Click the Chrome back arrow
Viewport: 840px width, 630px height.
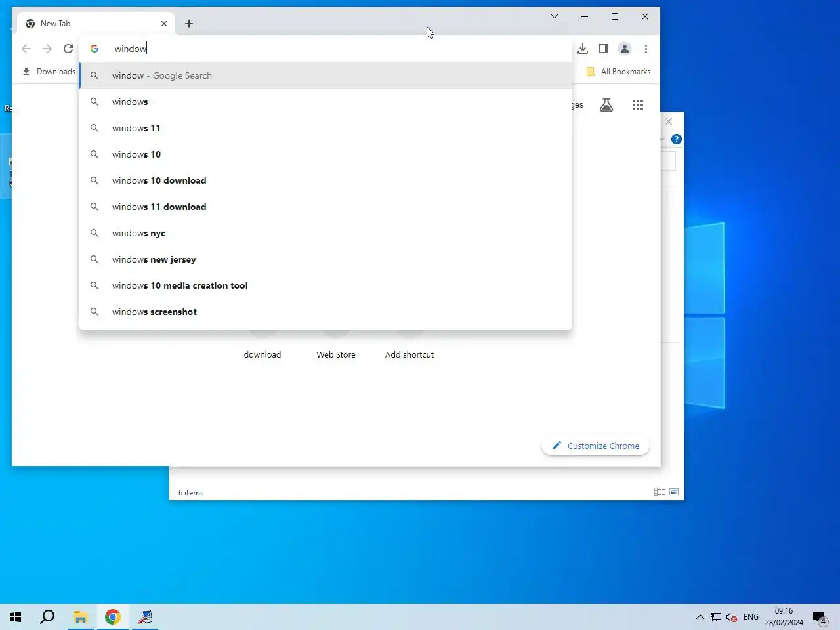[26, 49]
